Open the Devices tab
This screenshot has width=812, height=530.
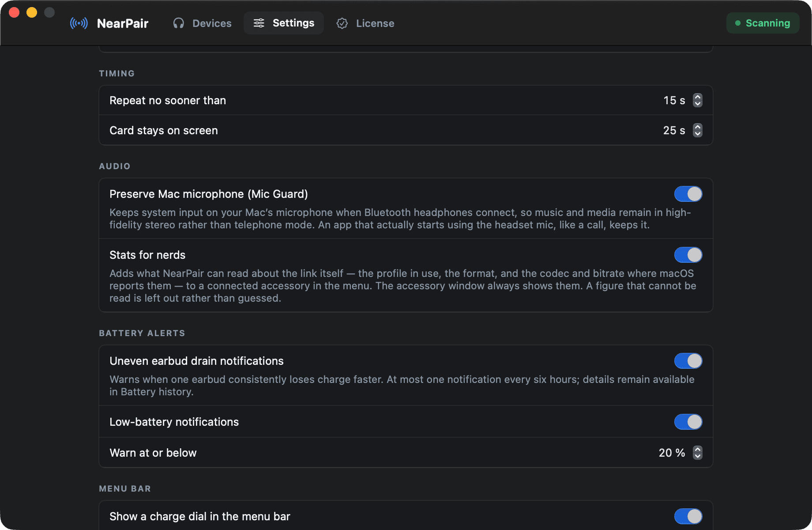[203, 23]
